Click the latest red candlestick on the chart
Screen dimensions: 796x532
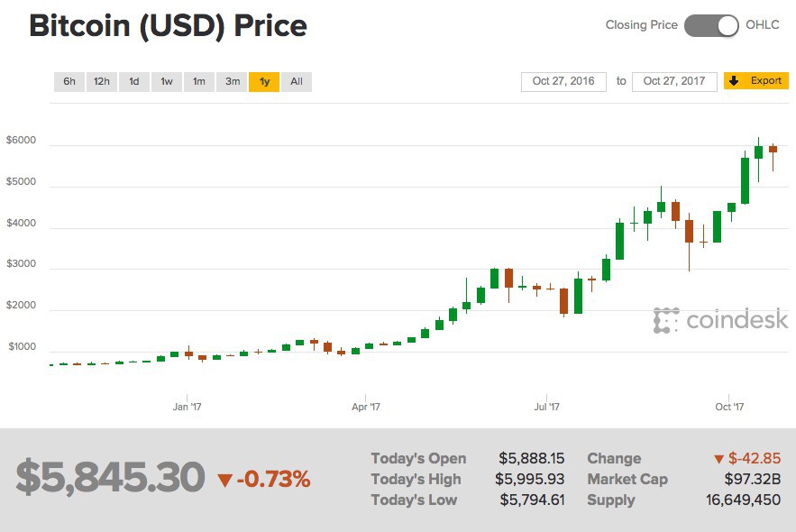[773, 149]
